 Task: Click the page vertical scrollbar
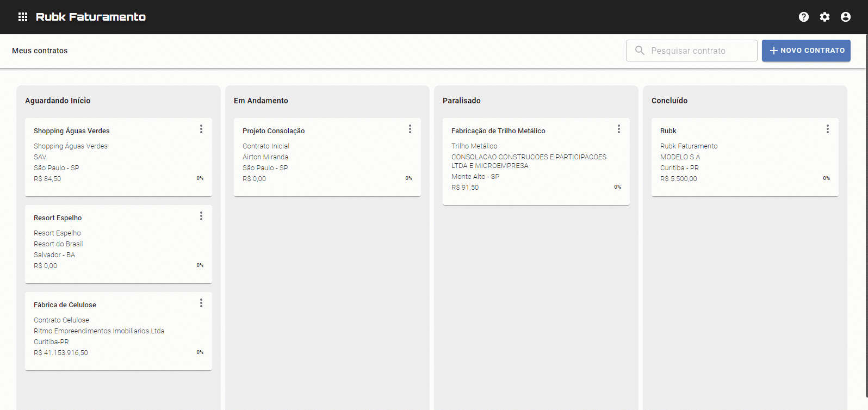click(x=866, y=218)
